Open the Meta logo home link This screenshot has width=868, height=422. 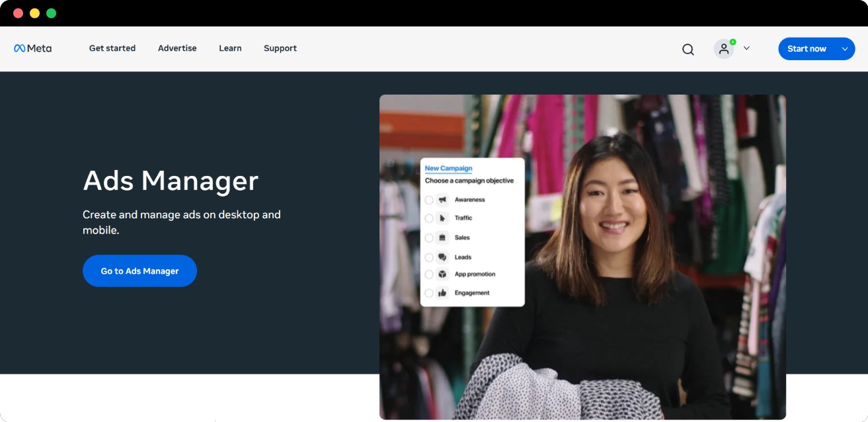point(32,48)
